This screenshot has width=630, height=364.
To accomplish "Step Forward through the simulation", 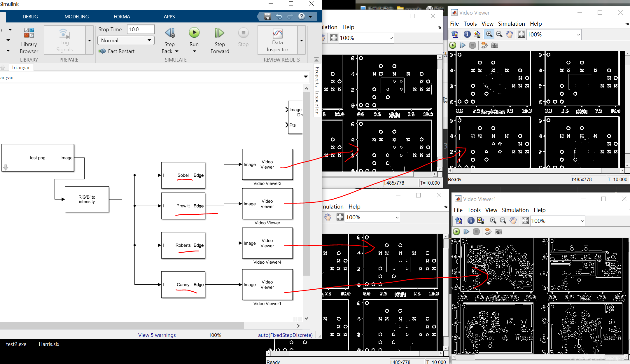I will tap(220, 41).
